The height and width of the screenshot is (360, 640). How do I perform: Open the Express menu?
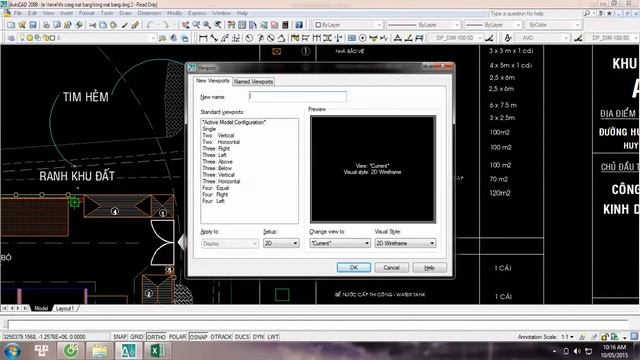click(x=197, y=13)
